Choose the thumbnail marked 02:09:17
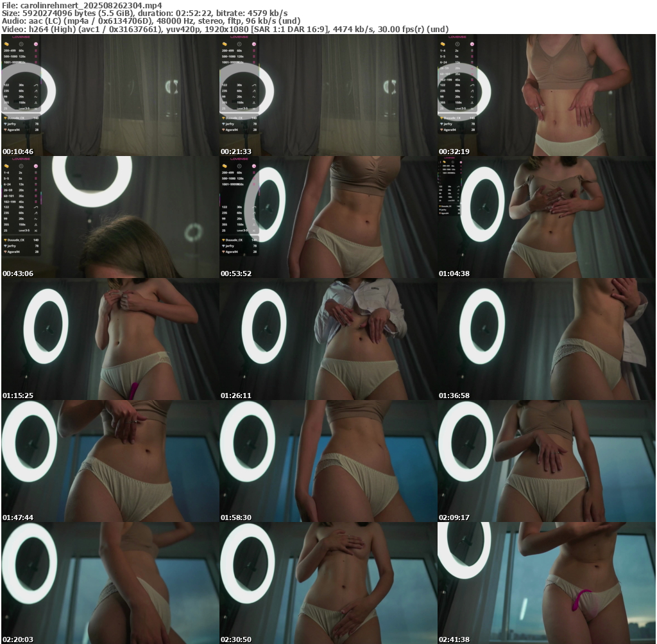This screenshot has height=644, width=657. coord(547,461)
